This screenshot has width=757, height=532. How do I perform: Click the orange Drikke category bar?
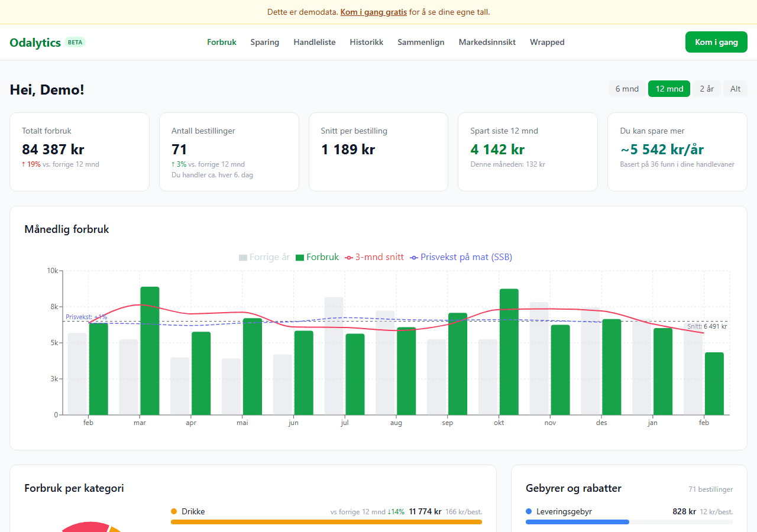tap(326, 522)
